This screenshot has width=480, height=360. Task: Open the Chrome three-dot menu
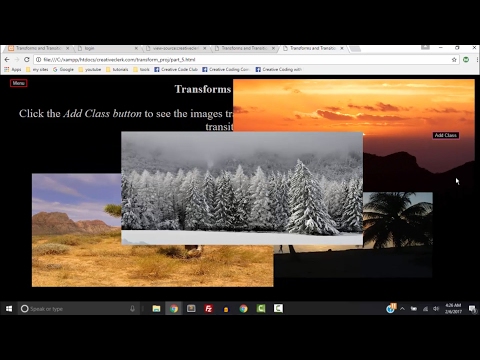(x=477, y=60)
